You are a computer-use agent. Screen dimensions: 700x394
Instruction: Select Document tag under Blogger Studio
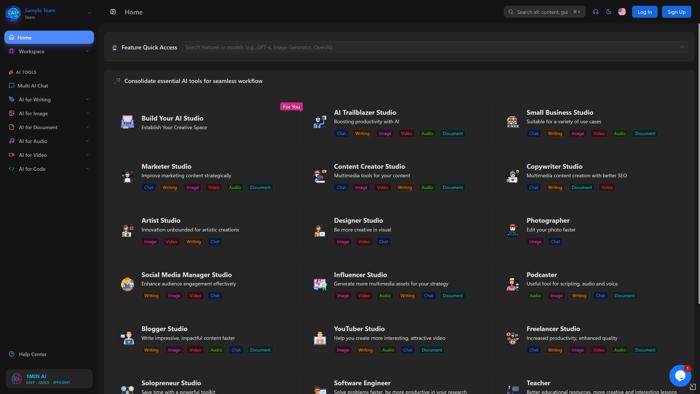[260, 350]
